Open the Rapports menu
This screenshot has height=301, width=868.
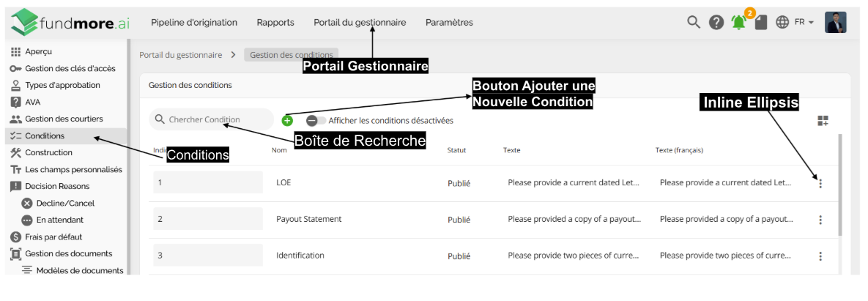click(275, 23)
